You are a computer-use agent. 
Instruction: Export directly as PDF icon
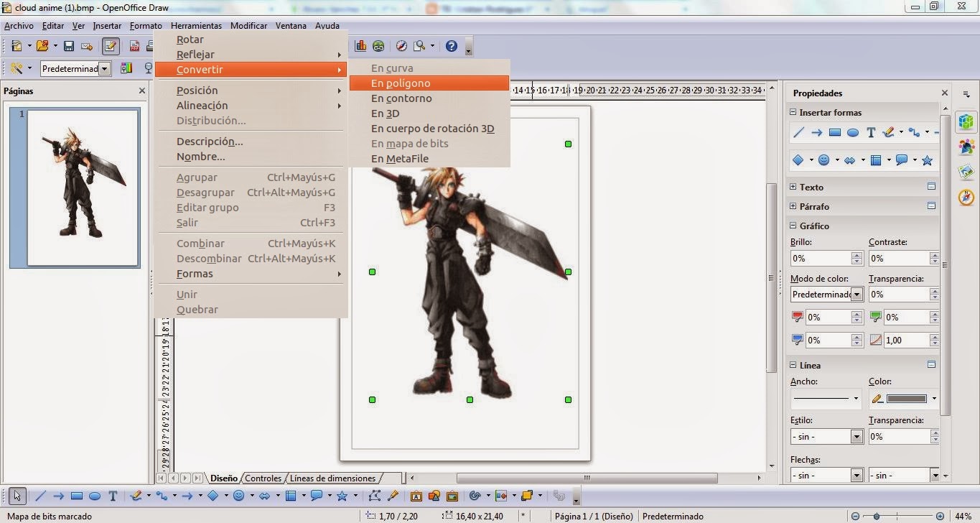click(134, 46)
